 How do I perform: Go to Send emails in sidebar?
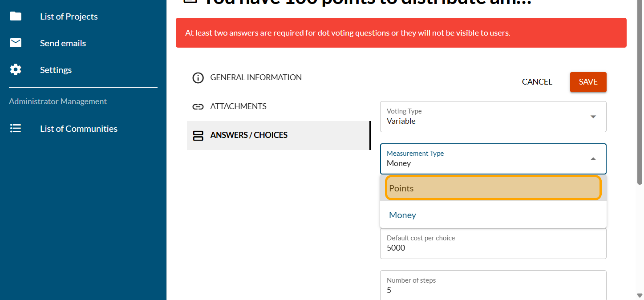click(x=63, y=43)
